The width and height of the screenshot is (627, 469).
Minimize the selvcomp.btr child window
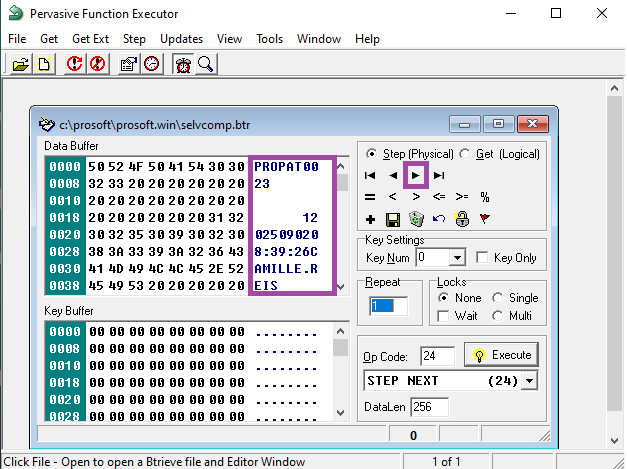[464, 124]
